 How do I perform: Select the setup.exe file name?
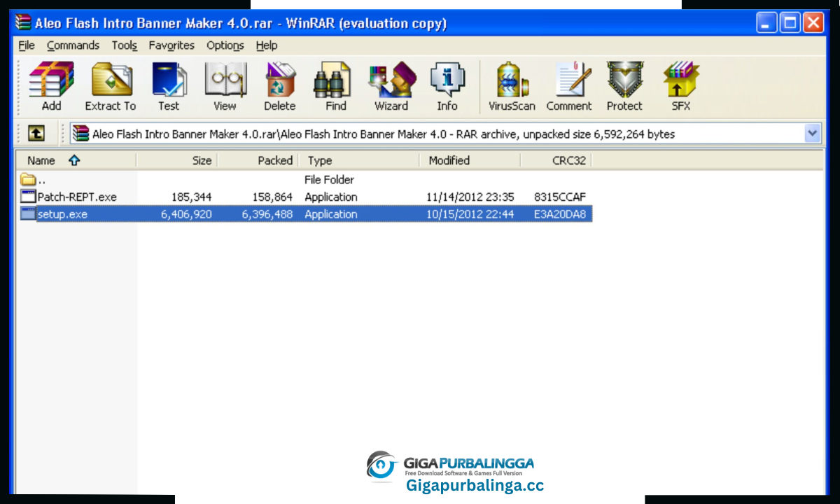(62, 214)
